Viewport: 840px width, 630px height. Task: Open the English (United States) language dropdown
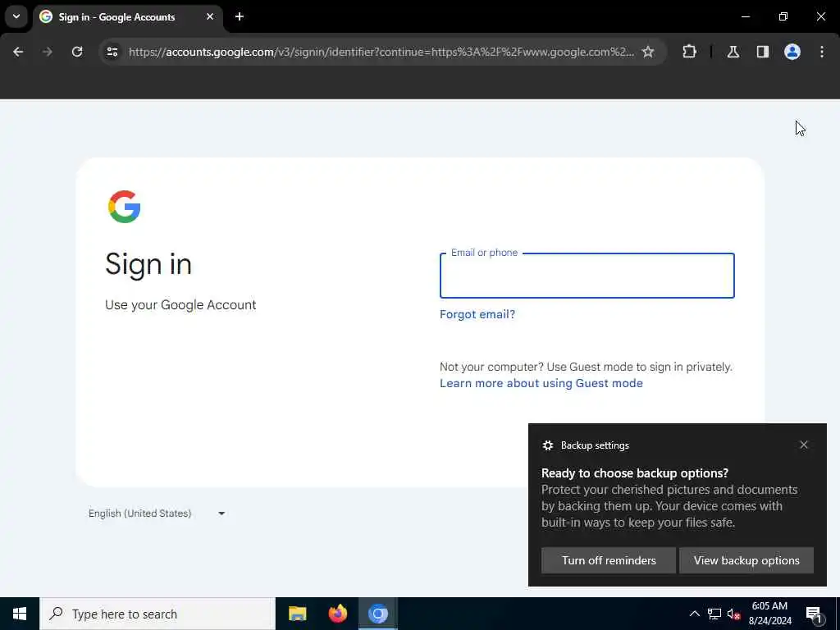pyautogui.click(x=157, y=514)
